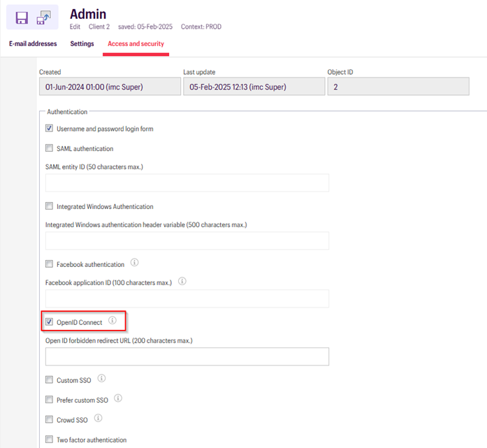The width and height of the screenshot is (487, 448).
Task: Click info icon next to OpenID Connect
Action: point(112,321)
